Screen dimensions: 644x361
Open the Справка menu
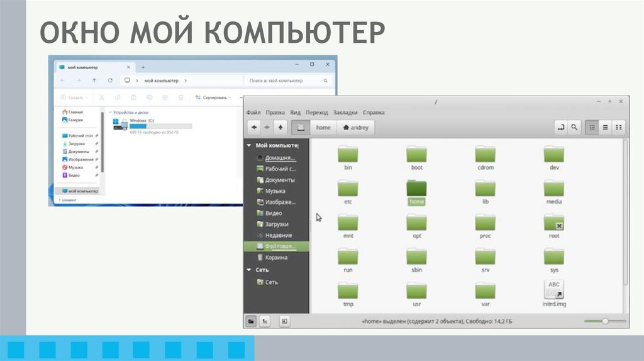point(374,112)
